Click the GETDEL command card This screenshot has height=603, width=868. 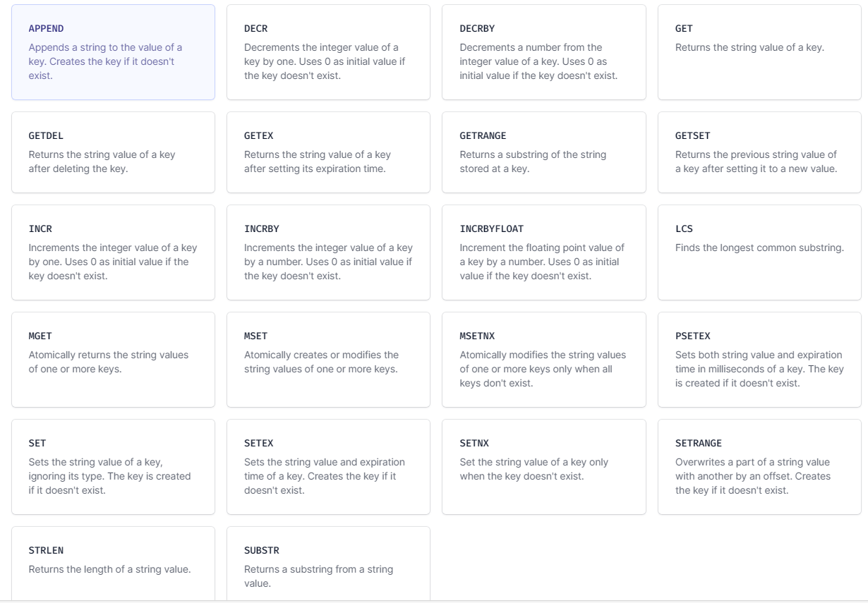coord(113,152)
